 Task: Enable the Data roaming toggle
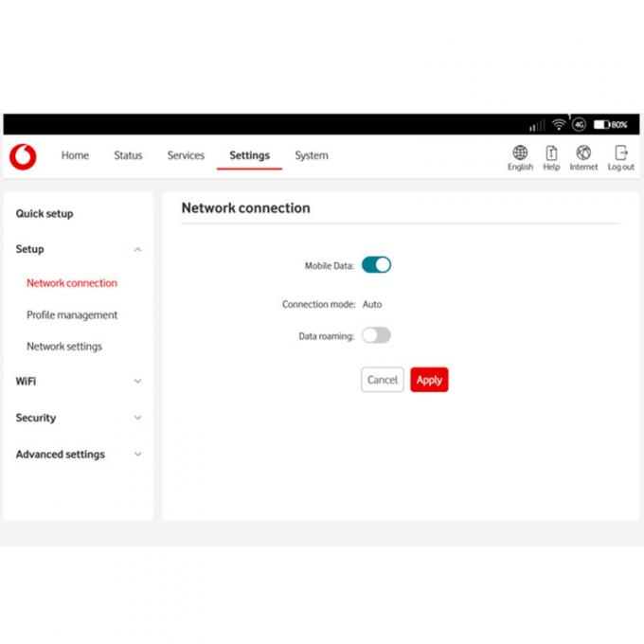(376, 335)
